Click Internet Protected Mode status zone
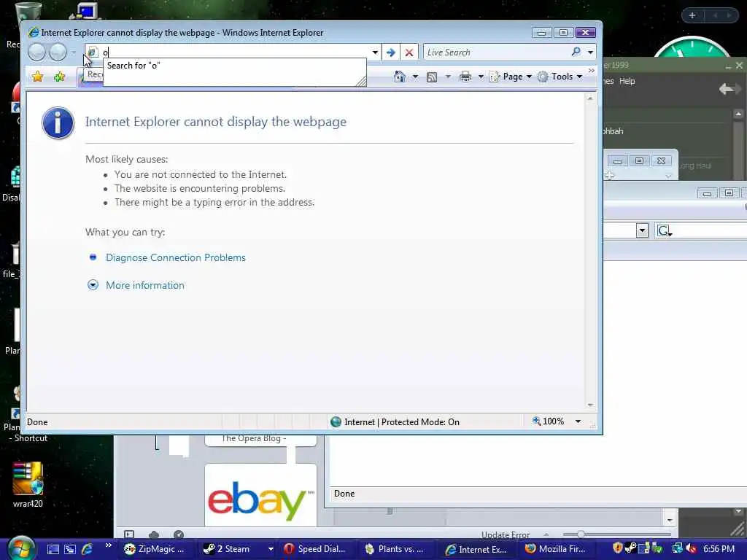The height and width of the screenshot is (560, 747). point(395,422)
